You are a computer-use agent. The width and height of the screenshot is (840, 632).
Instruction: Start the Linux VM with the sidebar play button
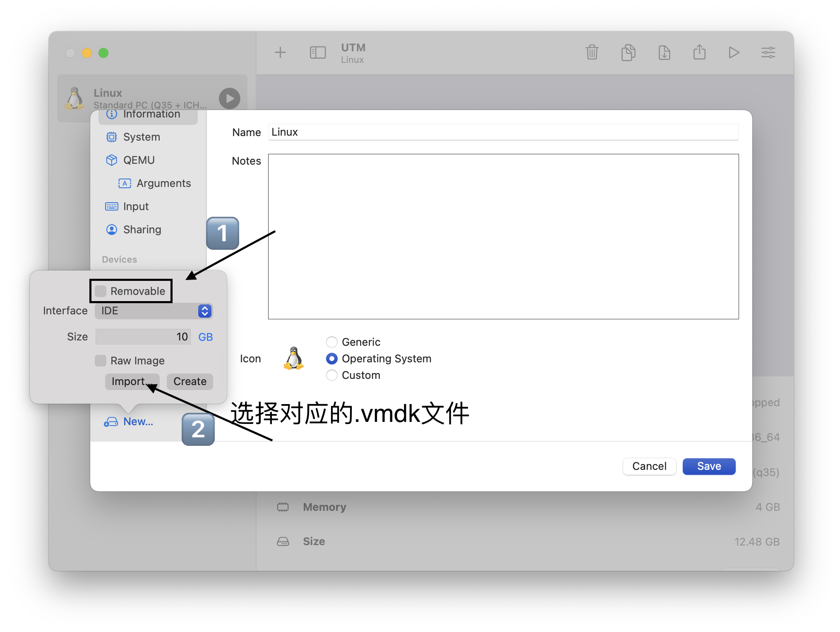(230, 98)
